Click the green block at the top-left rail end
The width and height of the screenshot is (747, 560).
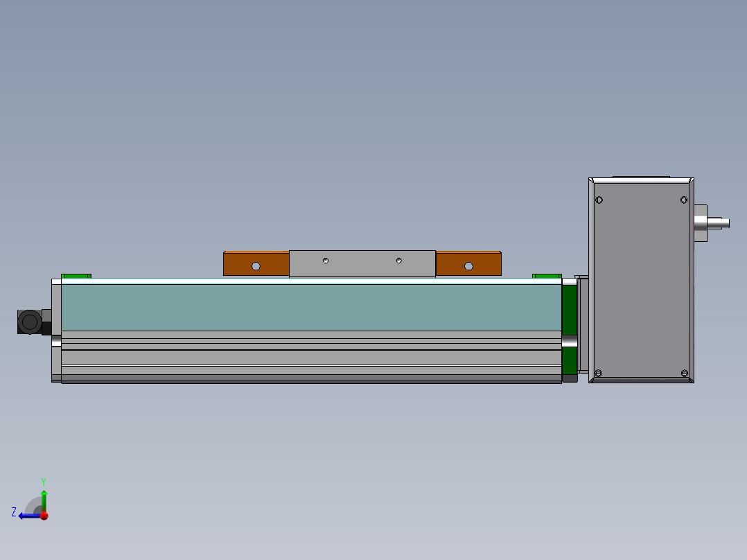pyautogui.click(x=76, y=275)
